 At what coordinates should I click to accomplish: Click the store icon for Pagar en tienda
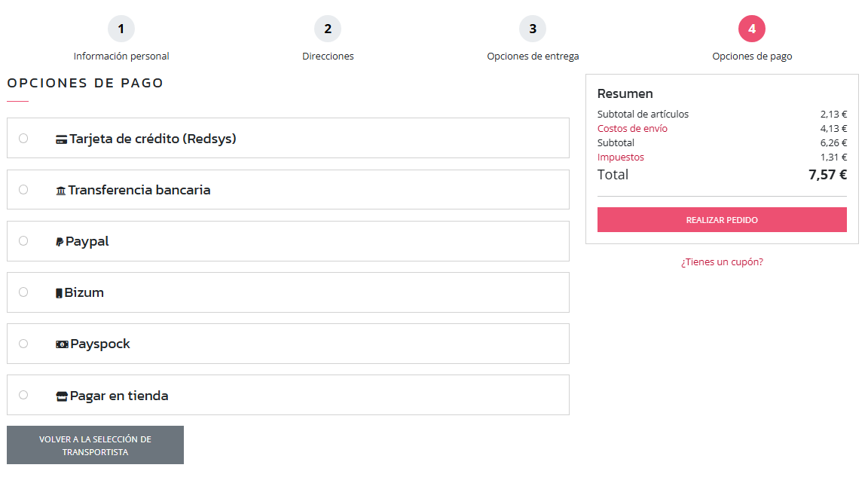click(62, 396)
